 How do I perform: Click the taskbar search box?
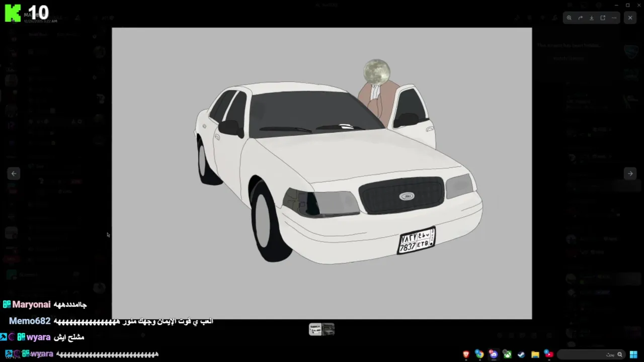click(x=591, y=354)
